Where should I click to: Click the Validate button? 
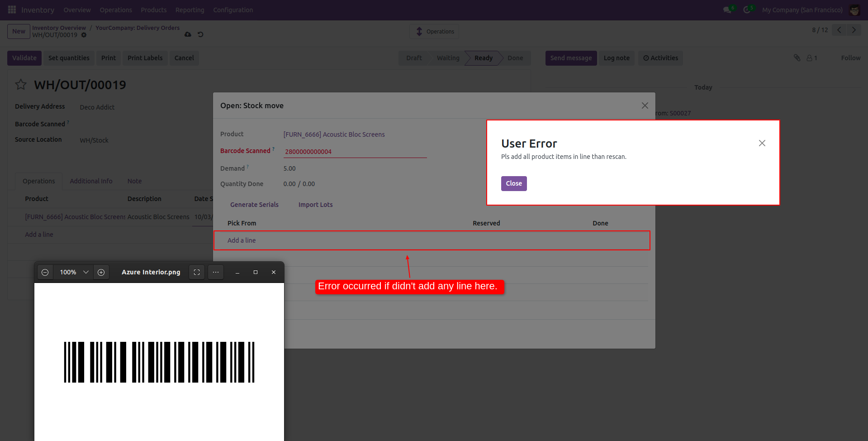coord(24,58)
